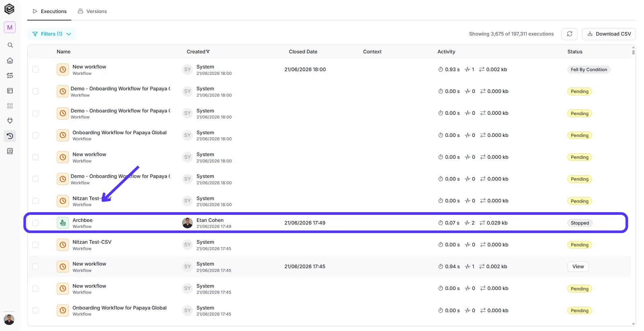Open the search icon in sidebar
Image resolution: width=644 pixels, height=331 pixels.
click(10, 45)
